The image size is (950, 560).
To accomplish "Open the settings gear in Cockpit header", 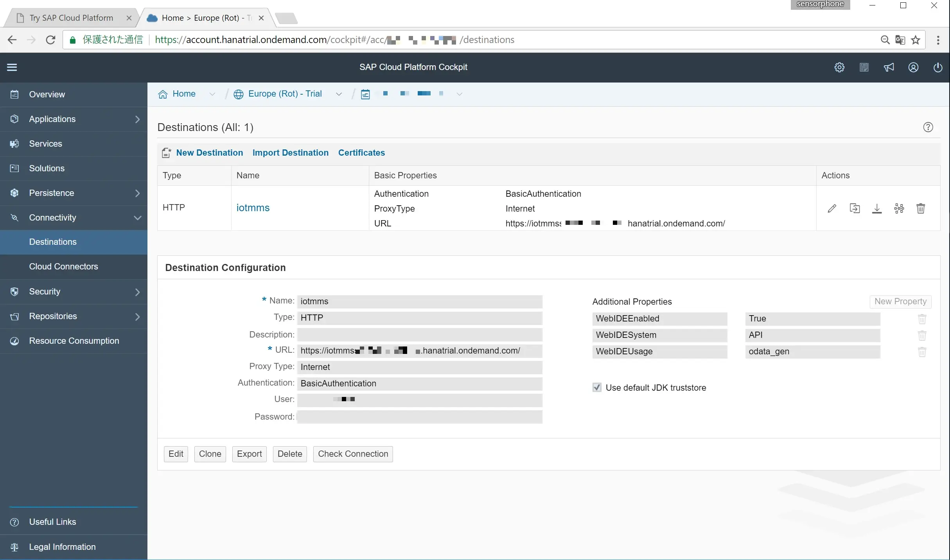I will [839, 67].
